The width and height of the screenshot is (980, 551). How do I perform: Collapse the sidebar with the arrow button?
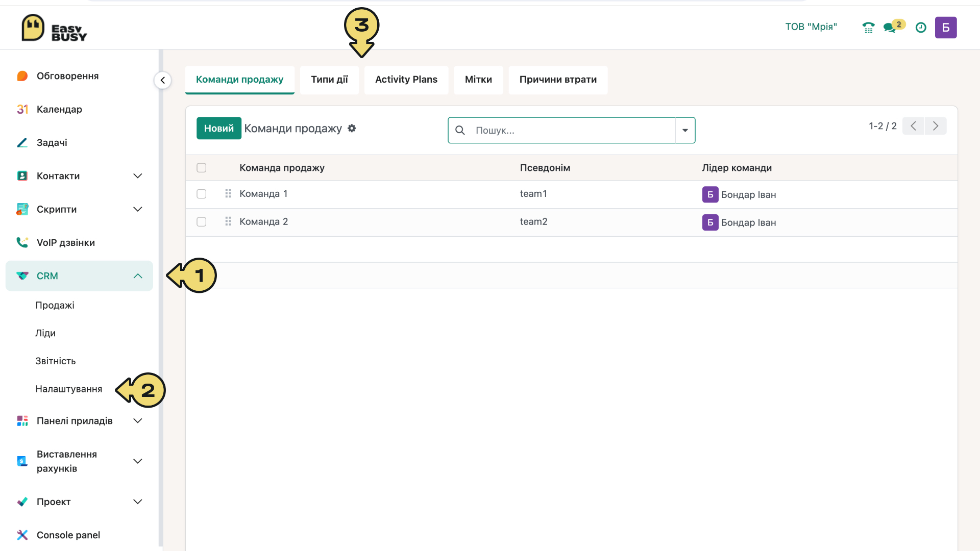163,80
